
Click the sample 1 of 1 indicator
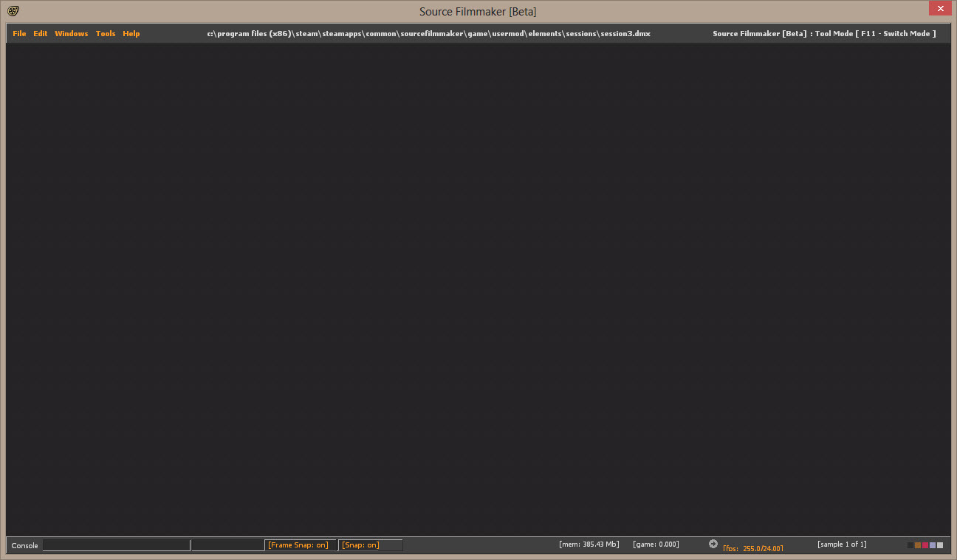pyautogui.click(x=843, y=545)
